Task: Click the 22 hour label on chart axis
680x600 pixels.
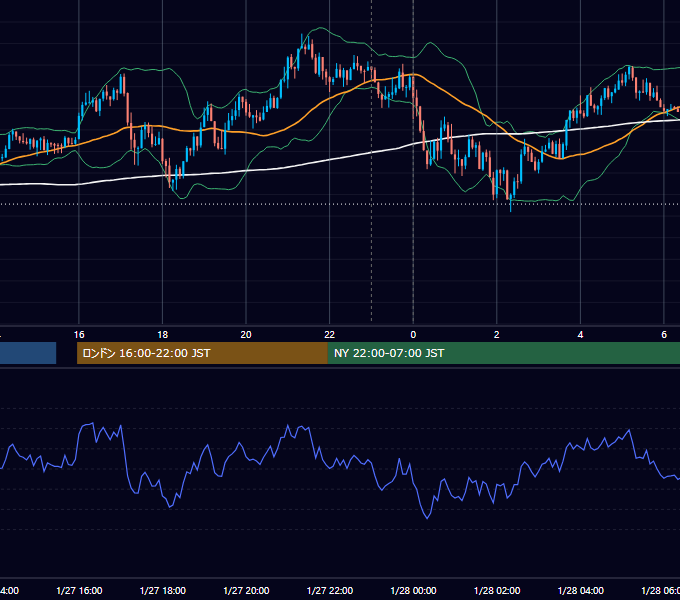Action: pyautogui.click(x=330, y=335)
